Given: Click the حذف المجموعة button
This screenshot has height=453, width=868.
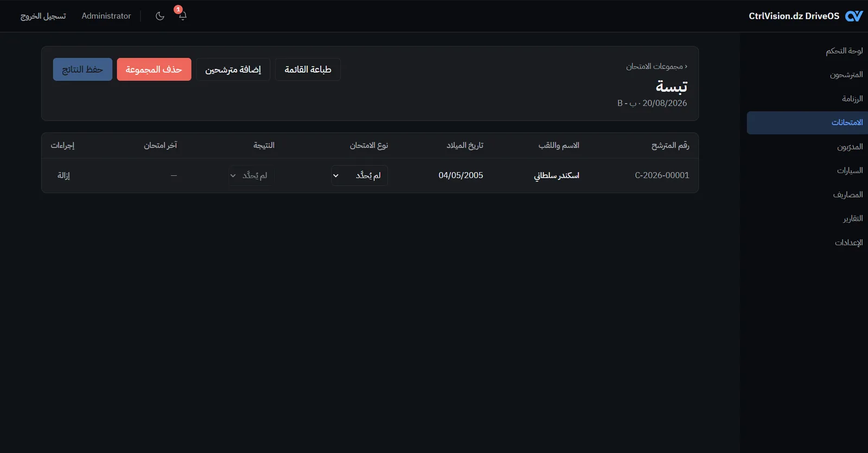Looking at the screenshot, I should pyautogui.click(x=154, y=69).
